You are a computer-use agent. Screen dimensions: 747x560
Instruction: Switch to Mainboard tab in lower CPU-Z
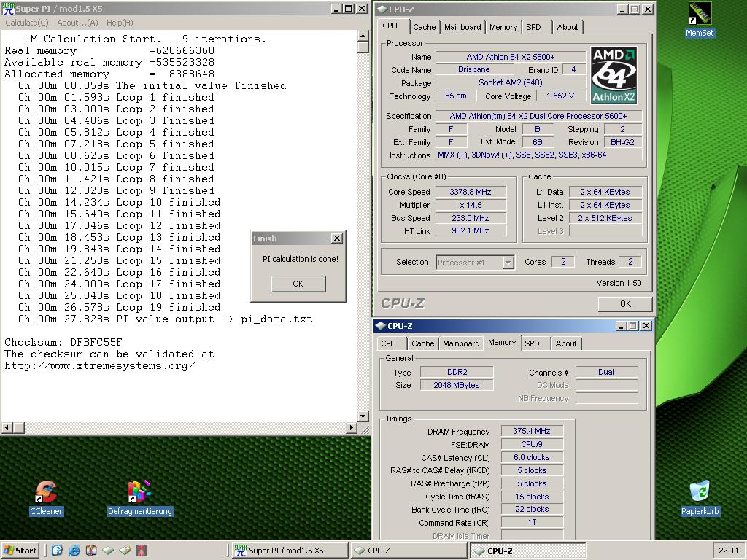(461, 343)
